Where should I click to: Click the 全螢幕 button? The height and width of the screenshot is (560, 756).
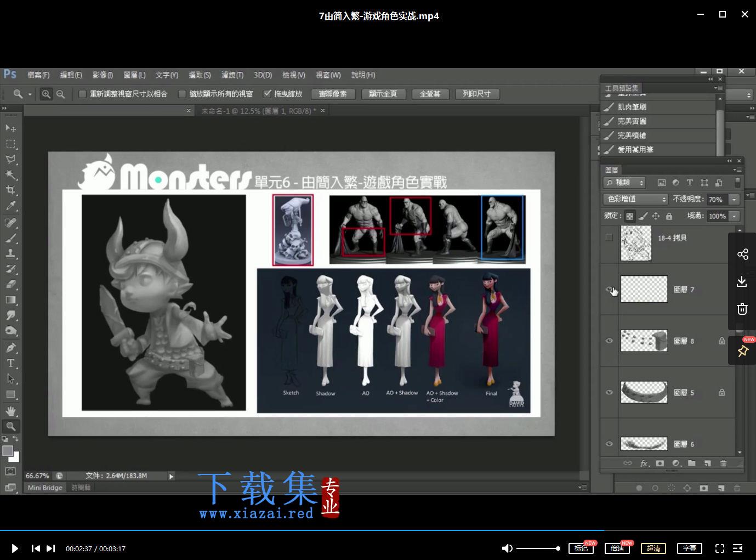[430, 94]
